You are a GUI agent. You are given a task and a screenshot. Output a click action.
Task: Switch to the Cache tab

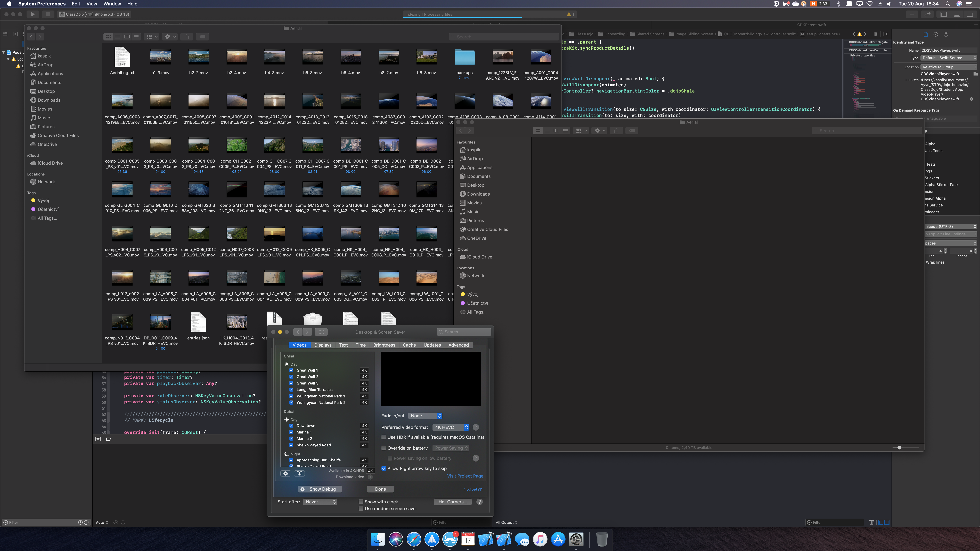point(409,345)
